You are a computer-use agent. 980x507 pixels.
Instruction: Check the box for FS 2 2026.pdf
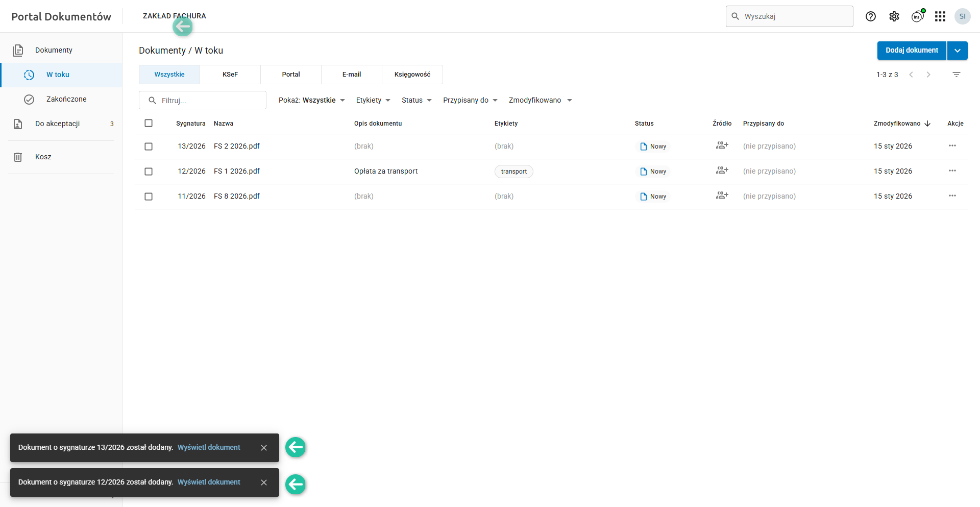(x=149, y=147)
